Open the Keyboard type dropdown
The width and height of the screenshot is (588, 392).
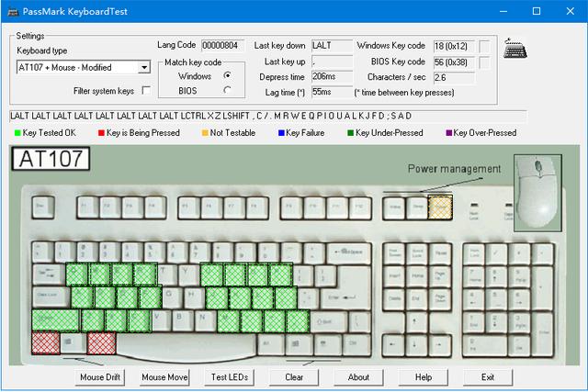click(144, 67)
